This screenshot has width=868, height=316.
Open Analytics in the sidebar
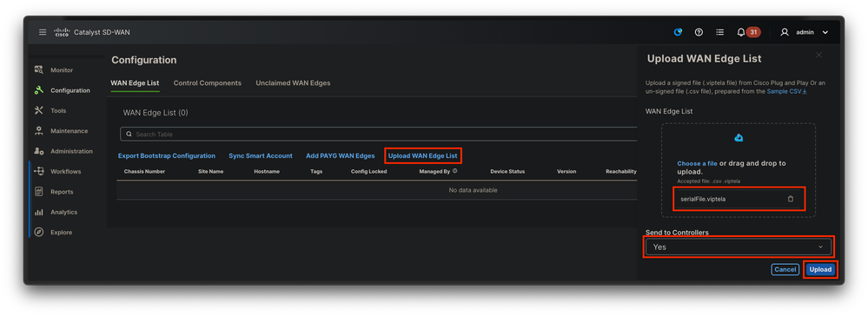pos(63,212)
